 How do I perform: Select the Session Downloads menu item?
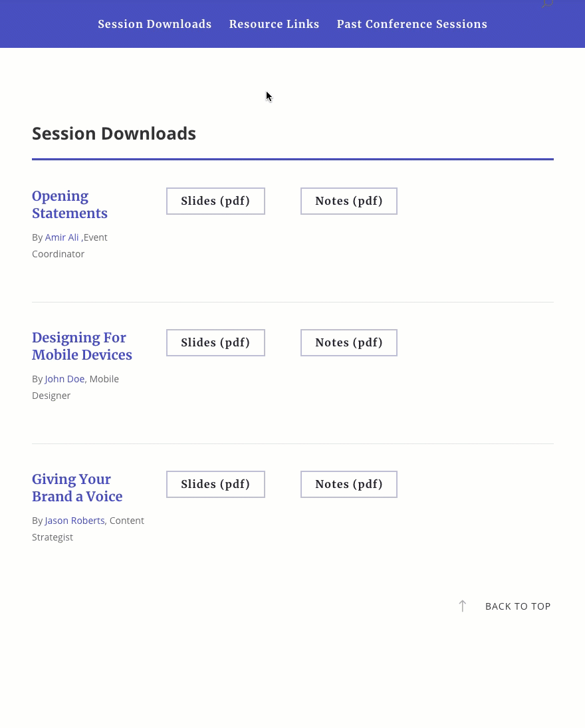(x=155, y=24)
